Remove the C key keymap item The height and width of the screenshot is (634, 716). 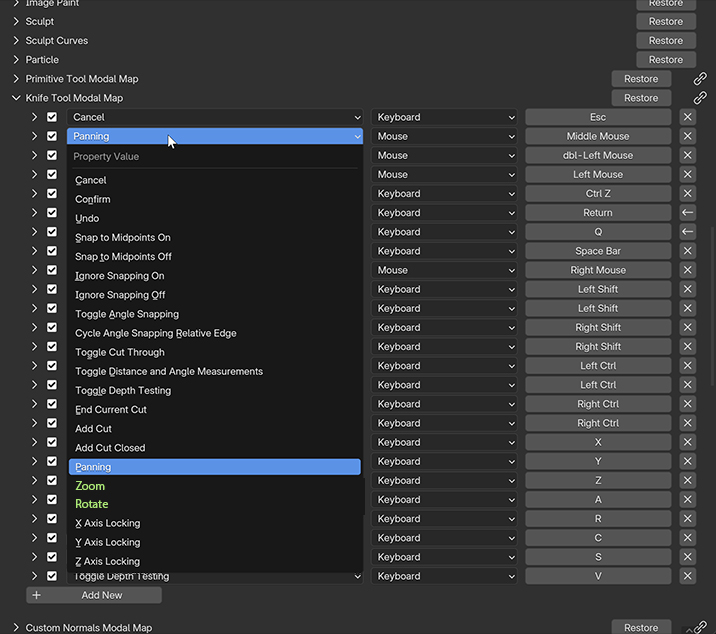687,538
